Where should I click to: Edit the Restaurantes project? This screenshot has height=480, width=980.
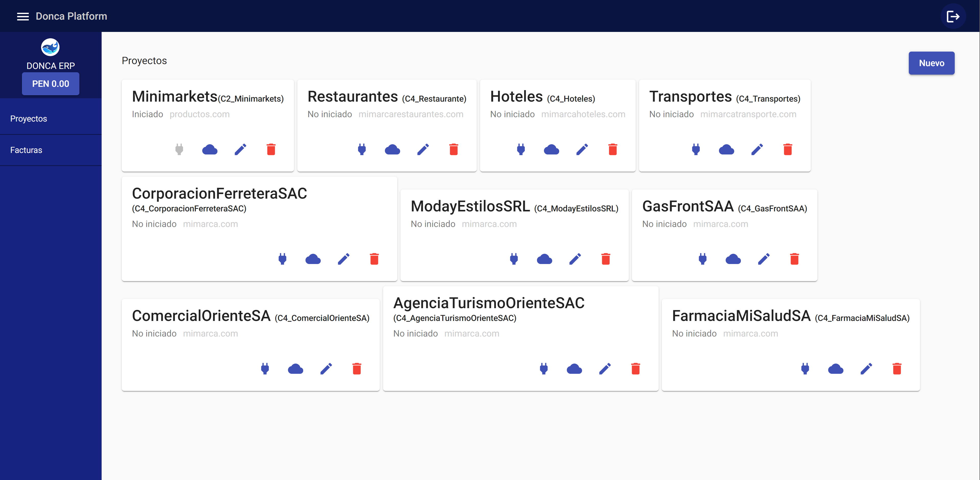(423, 149)
